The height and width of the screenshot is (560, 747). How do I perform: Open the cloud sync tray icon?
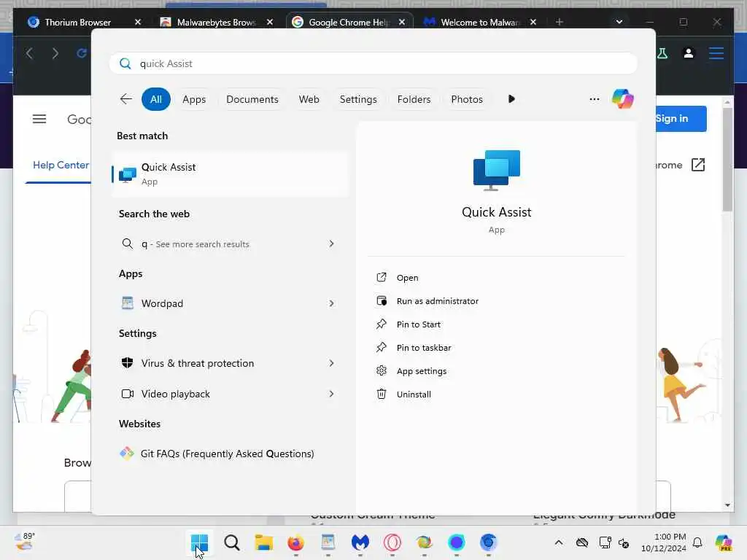point(581,542)
